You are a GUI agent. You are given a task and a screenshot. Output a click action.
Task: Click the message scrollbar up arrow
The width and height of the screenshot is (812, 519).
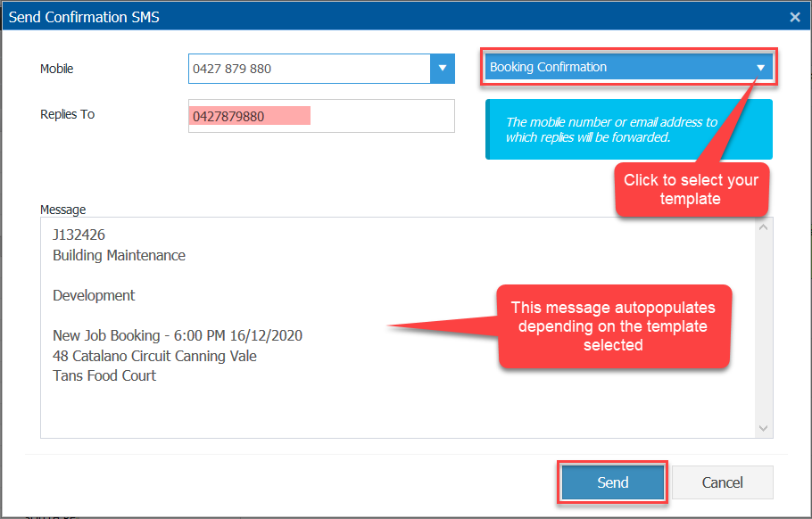pos(763,227)
